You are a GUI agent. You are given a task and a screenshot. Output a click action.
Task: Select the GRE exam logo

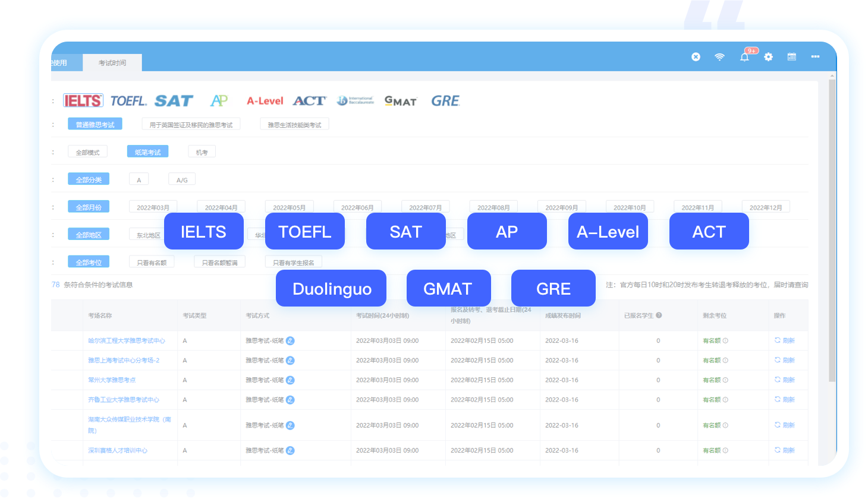(x=445, y=101)
